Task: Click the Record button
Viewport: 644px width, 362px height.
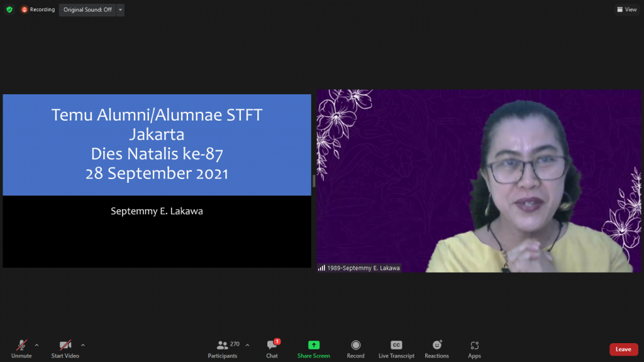Action: (356, 349)
